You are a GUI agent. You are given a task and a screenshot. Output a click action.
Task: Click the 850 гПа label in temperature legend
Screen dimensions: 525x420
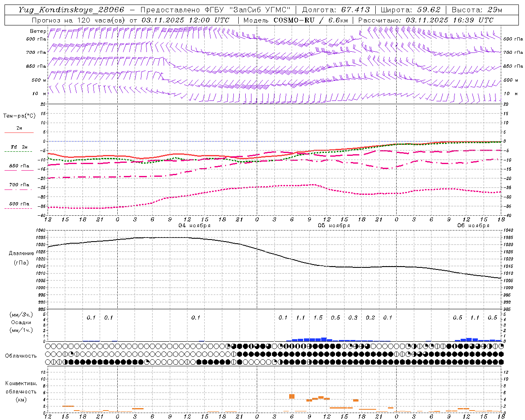pyautogui.click(x=19, y=166)
